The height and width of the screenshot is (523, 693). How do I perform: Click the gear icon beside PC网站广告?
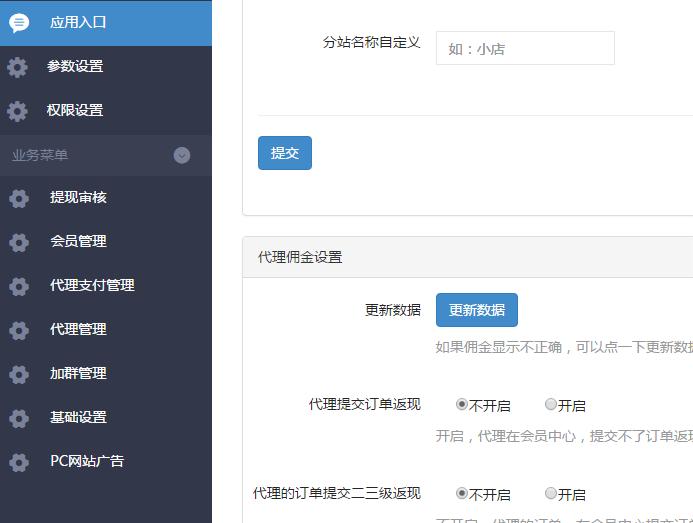[19, 462]
